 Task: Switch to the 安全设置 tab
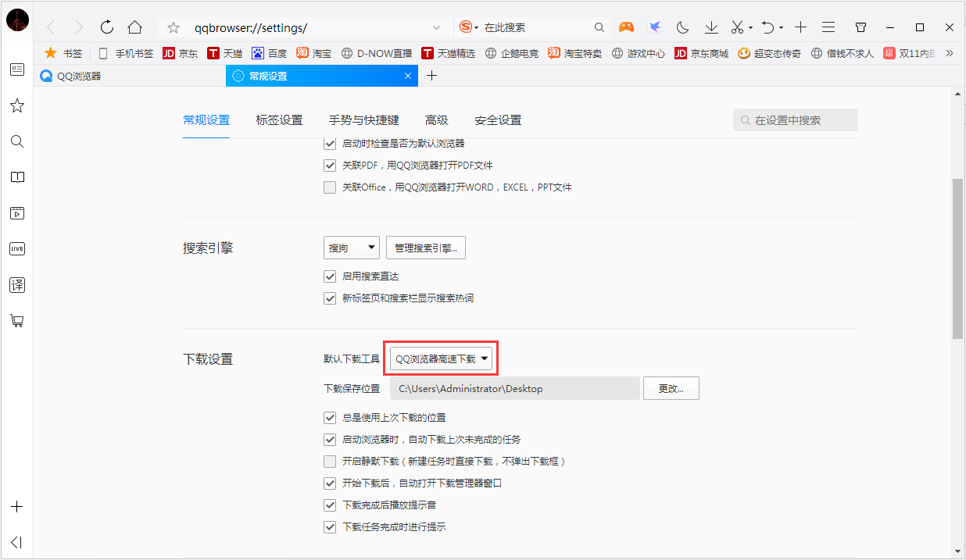(498, 120)
